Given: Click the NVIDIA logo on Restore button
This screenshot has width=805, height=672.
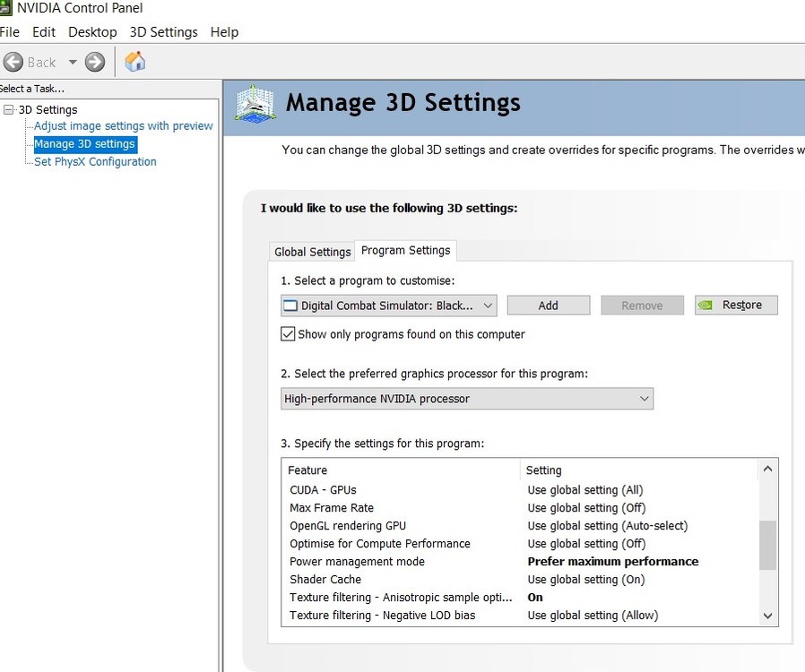Looking at the screenshot, I should coord(706,306).
